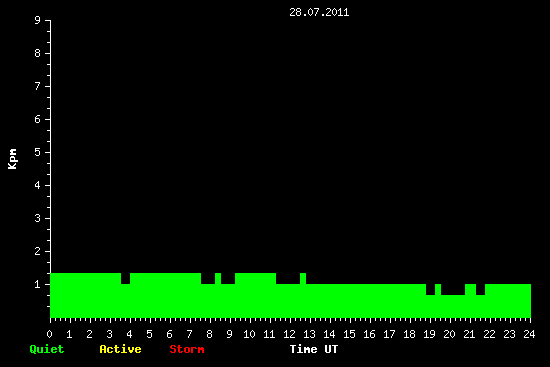The width and height of the screenshot is (550, 367).
Task: Click the date title 28.07.2011
Action: (x=319, y=13)
